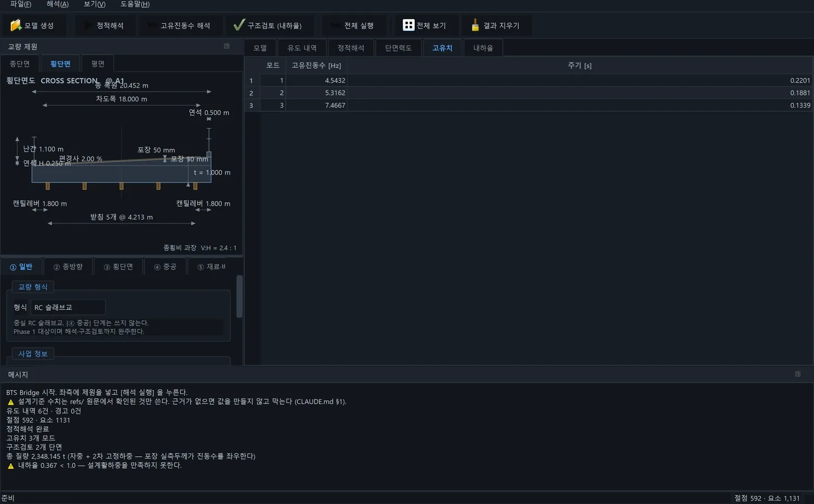The image size is (814, 504).
Task: Click the 결과 지우기 broom icon
Action: (x=475, y=25)
